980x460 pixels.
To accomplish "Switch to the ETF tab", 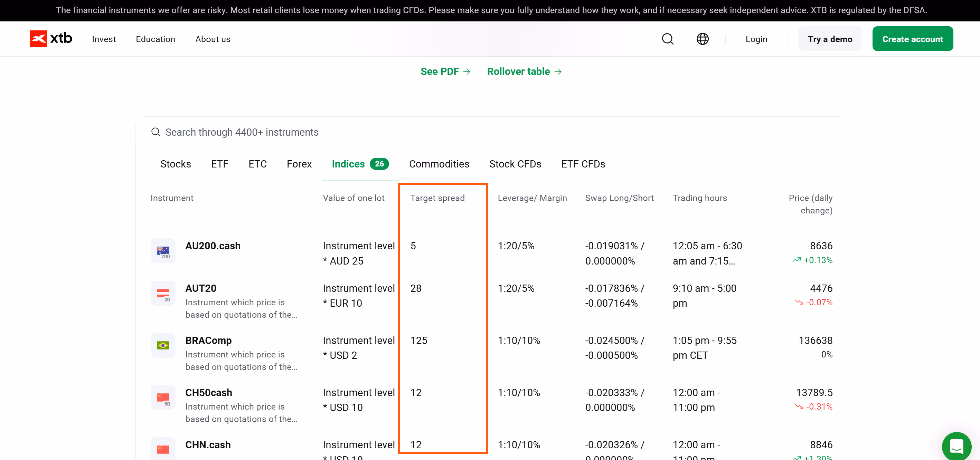I will coord(219,164).
